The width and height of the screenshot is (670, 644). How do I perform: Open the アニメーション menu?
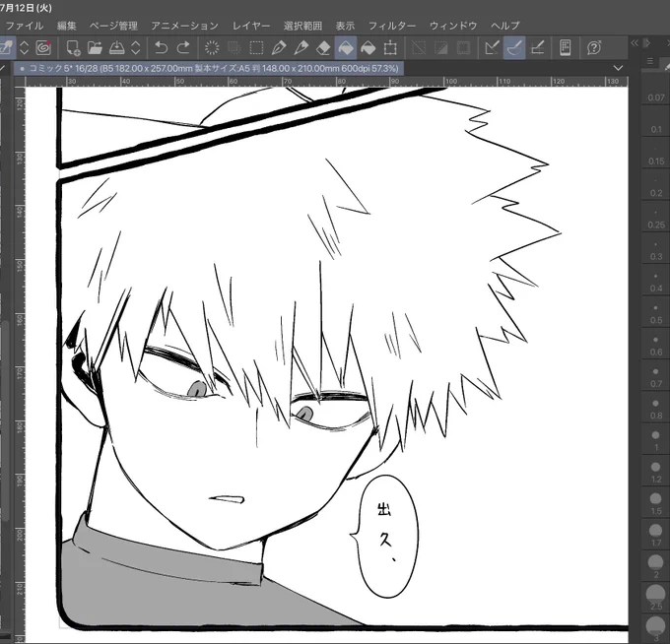coord(185,26)
